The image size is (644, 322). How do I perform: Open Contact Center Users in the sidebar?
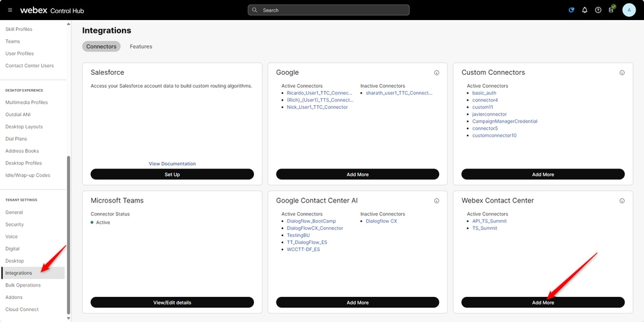pyautogui.click(x=30, y=65)
